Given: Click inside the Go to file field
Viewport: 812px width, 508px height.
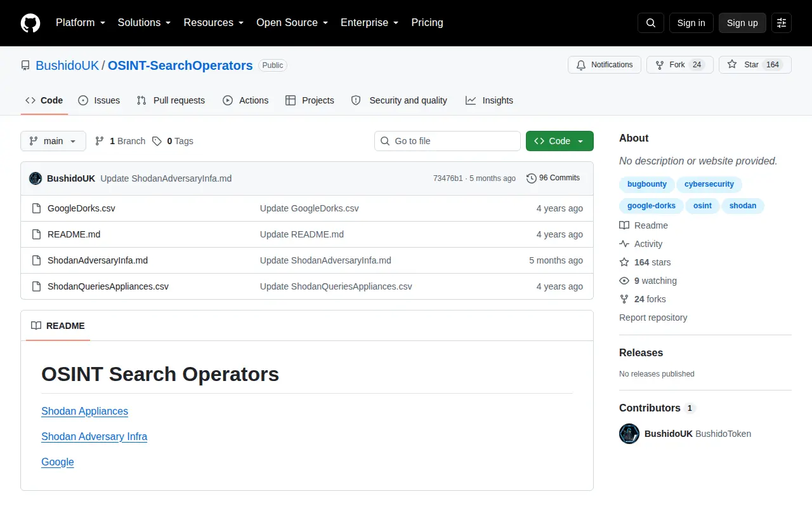Looking at the screenshot, I should point(447,141).
